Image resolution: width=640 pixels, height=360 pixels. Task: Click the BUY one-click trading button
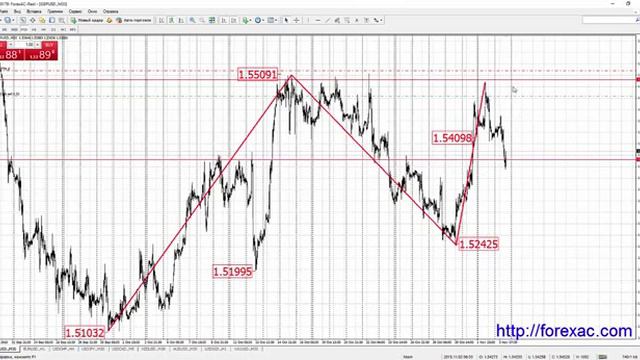pyautogui.click(x=49, y=44)
